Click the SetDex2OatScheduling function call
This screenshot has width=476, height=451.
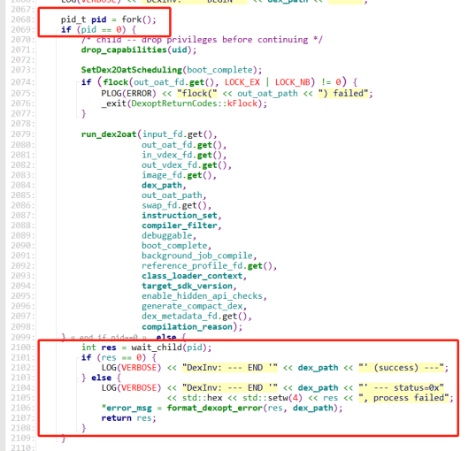tap(132, 70)
